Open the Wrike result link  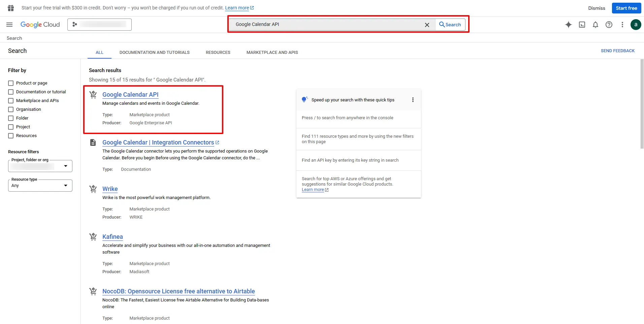point(110,189)
